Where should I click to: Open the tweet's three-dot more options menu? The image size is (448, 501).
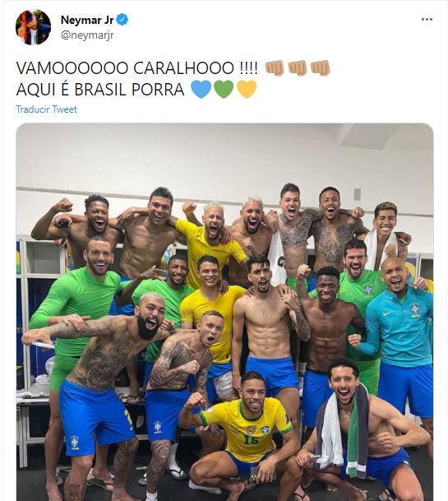click(427, 20)
